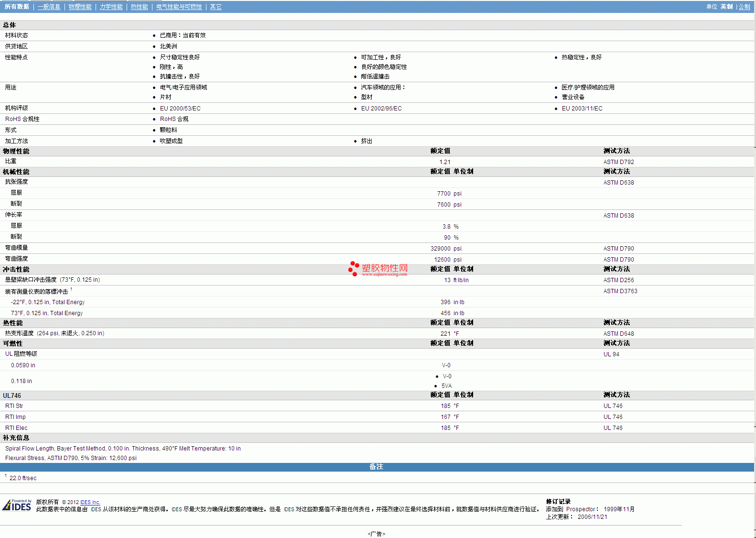This screenshot has width=756, height=538.
Task: Open the 力学性能 tab
Action: click(x=111, y=7)
